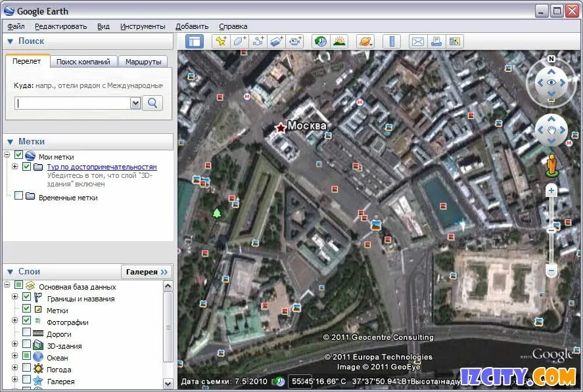Toggle the Основная база данных checkbox
583x392 pixels.
point(18,285)
